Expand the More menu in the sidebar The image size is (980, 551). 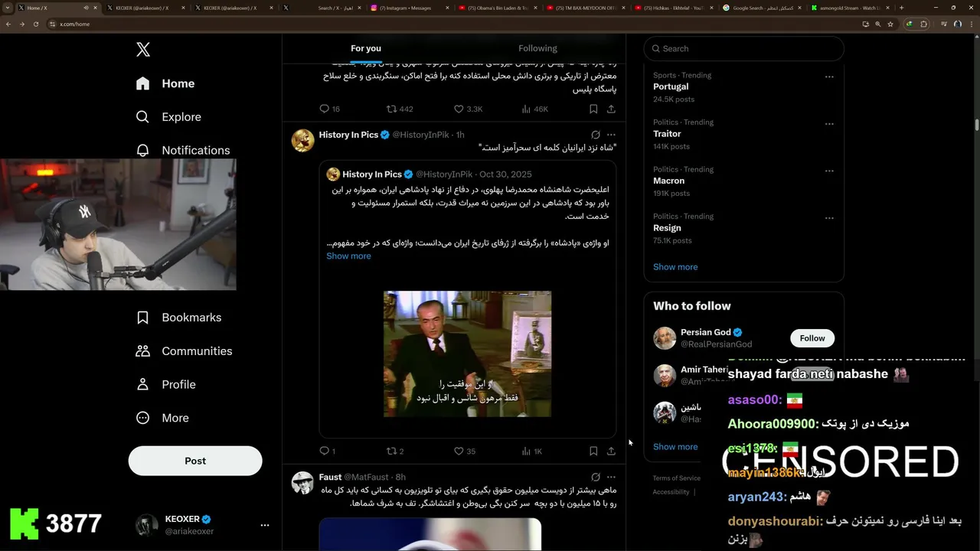162,418
